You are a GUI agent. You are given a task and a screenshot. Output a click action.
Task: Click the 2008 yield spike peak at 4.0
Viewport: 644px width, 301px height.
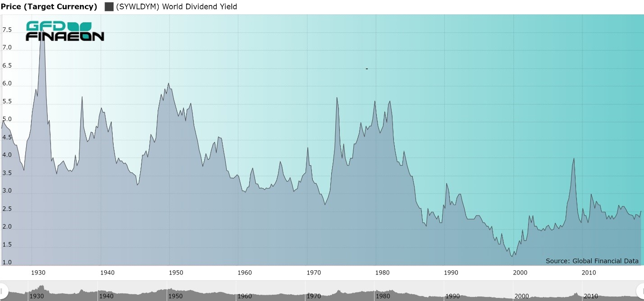573,158
